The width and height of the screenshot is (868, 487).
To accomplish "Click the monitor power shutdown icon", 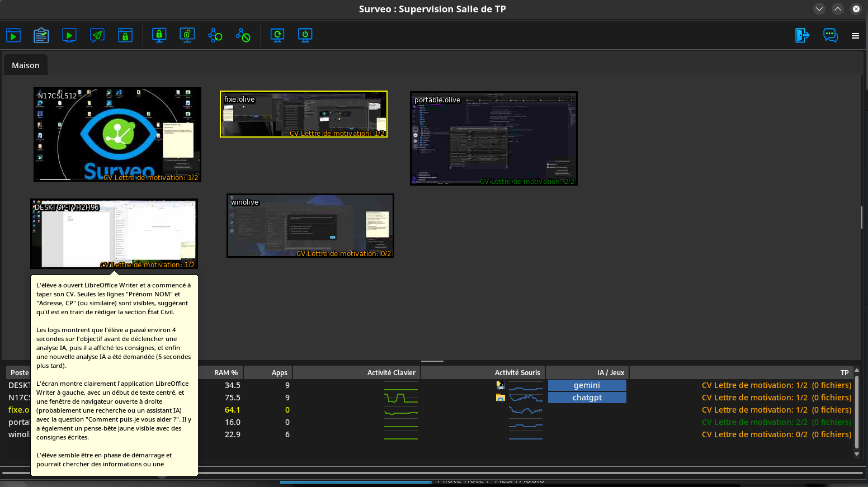I will tap(305, 36).
